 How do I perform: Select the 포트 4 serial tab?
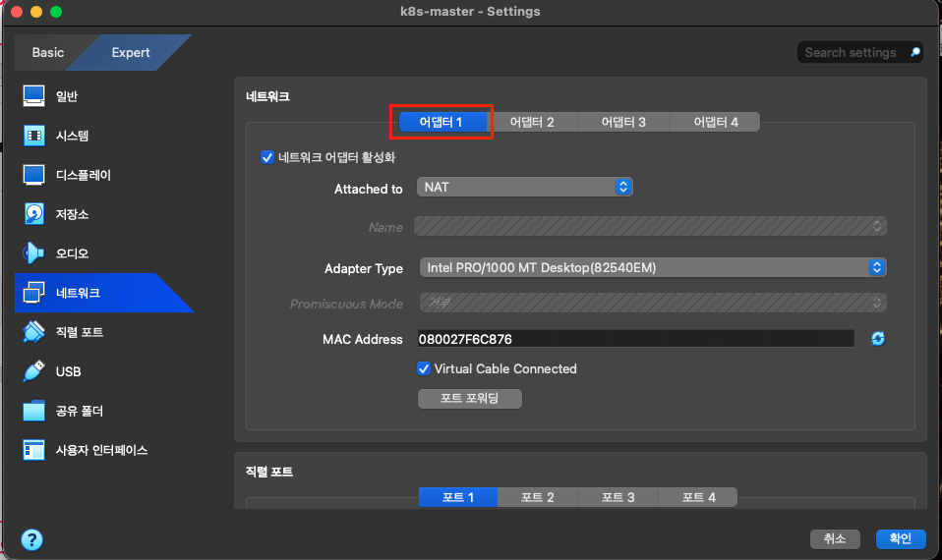point(698,497)
